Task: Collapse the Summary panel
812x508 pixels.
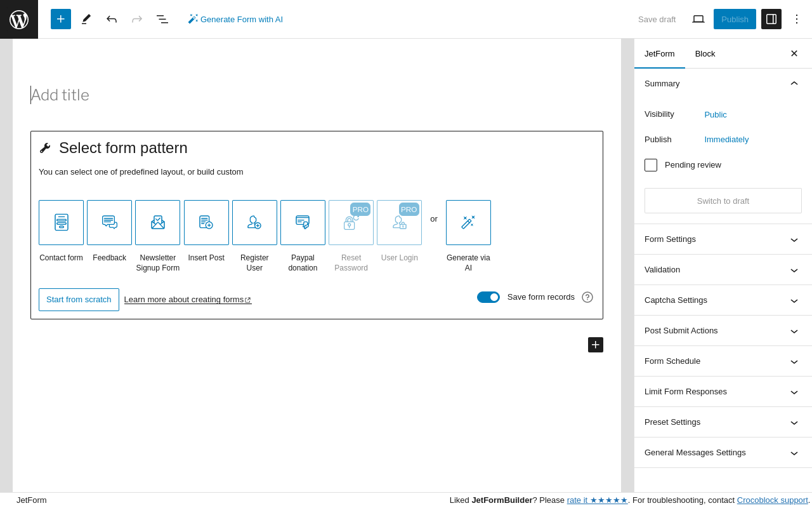Action: 723,84
